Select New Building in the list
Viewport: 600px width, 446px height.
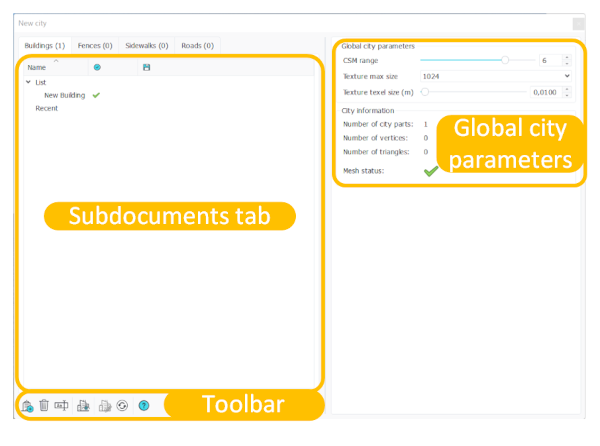(x=64, y=95)
